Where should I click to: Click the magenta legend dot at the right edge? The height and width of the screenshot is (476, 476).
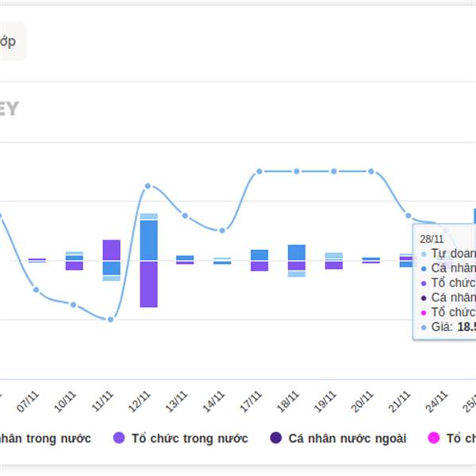(433, 438)
